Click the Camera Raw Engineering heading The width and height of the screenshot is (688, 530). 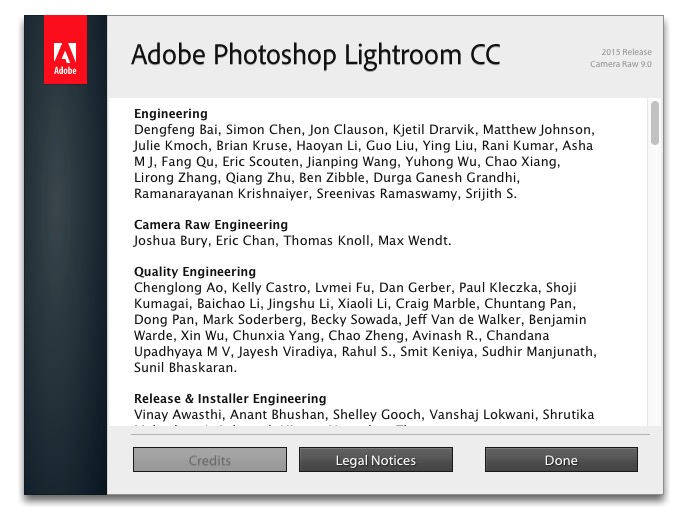[x=211, y=225]
